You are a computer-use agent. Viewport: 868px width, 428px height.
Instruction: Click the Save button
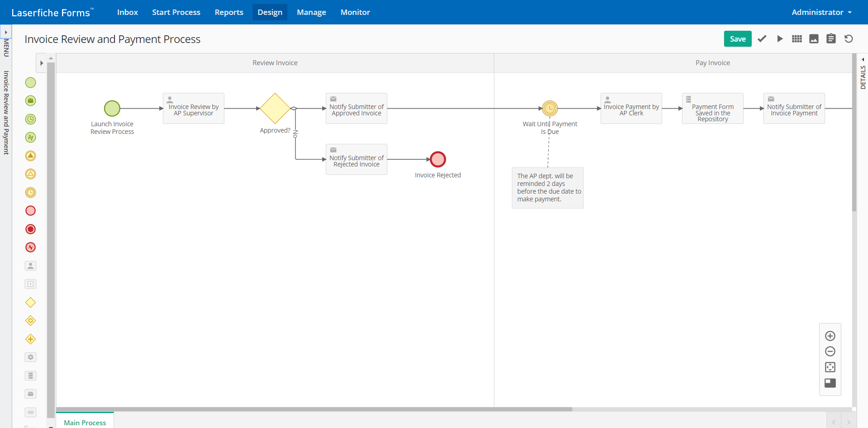click(737, 39)
